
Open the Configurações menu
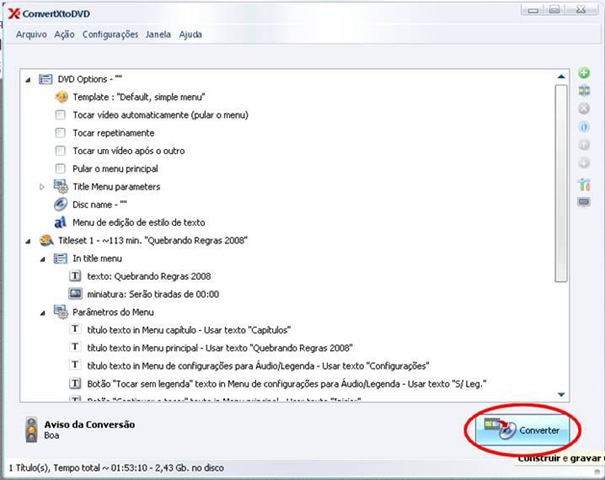110,34
